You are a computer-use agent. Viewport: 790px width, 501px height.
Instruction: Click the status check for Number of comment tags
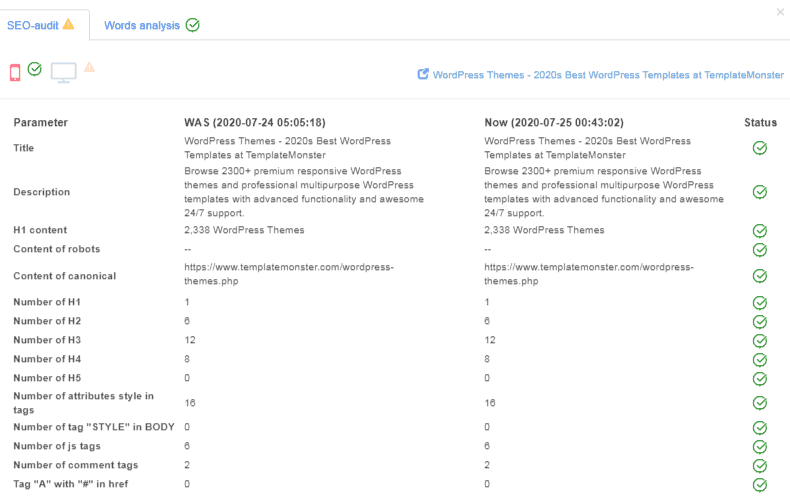760,466
